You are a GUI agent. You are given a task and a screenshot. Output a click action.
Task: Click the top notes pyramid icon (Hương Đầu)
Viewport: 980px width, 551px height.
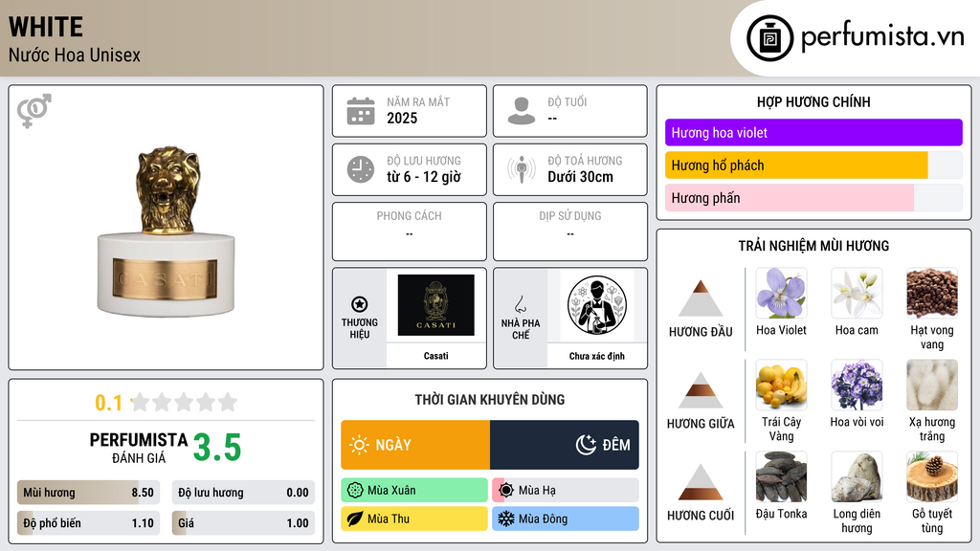701,298
